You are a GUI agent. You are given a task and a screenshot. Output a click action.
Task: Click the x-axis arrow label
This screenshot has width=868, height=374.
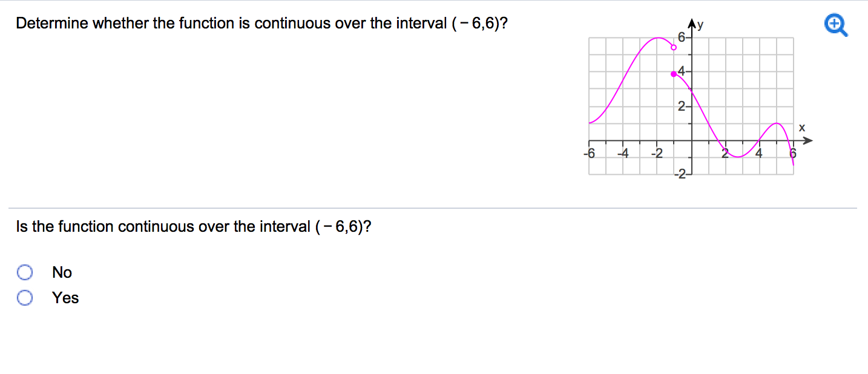pos(802,128)
